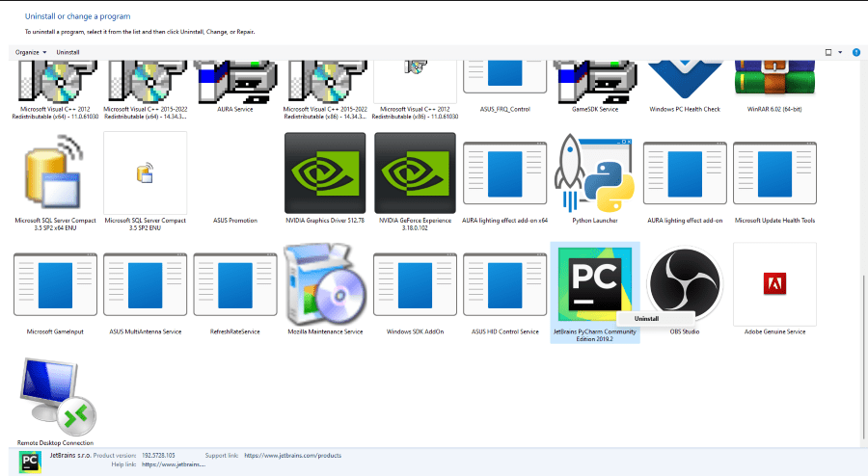Select NVIDIA GeForce Experience 3.18.0.102

click(415, 182)
